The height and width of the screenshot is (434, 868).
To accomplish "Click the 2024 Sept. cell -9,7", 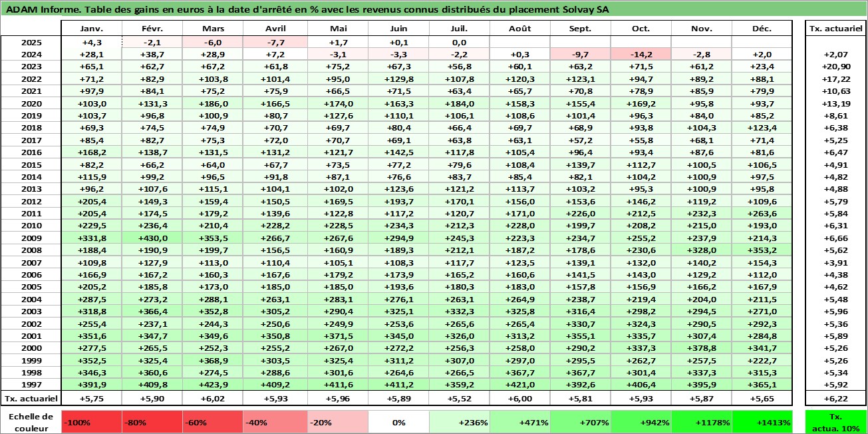I will 581,55.
